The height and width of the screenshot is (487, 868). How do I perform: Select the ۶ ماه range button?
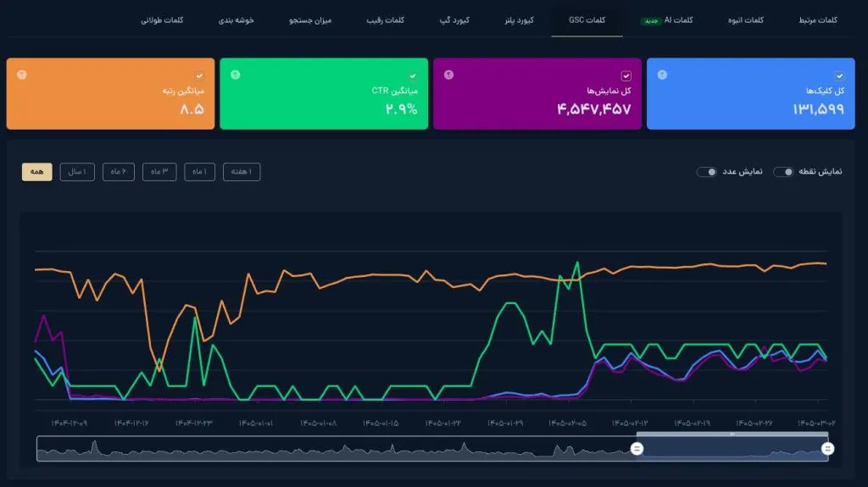[119, 172]
